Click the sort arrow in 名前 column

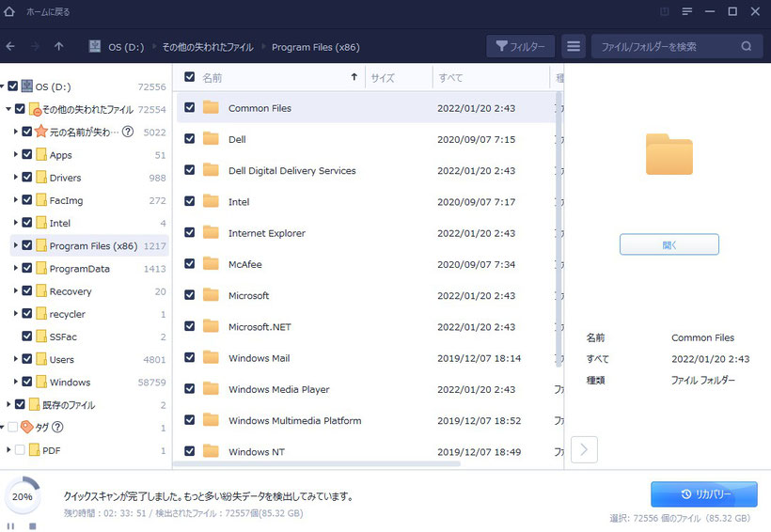coord(354,77)
